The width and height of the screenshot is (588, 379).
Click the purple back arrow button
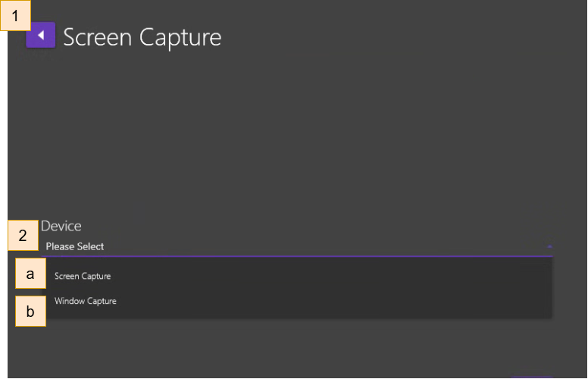(40, 35)
